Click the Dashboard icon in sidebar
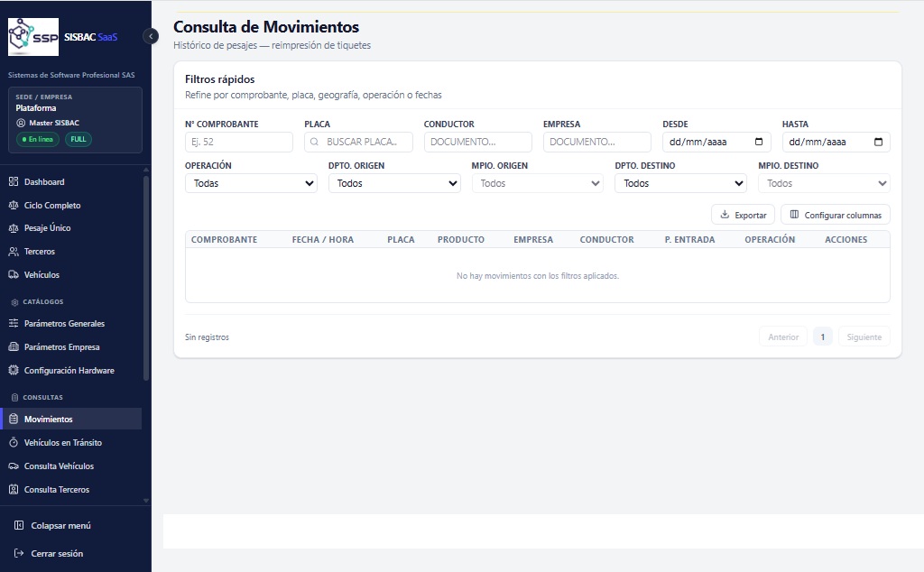The image size is (924, 572). tap(14, 181)
